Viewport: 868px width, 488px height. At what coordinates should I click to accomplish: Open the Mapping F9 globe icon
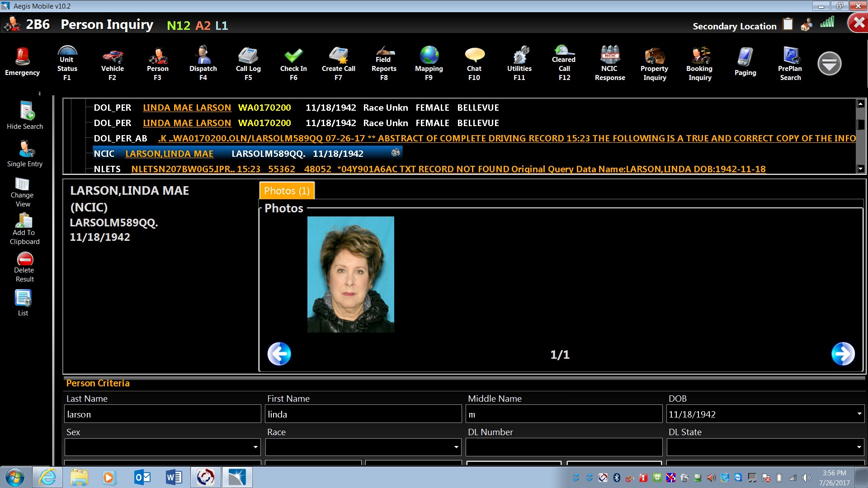(x=429, y=63)
